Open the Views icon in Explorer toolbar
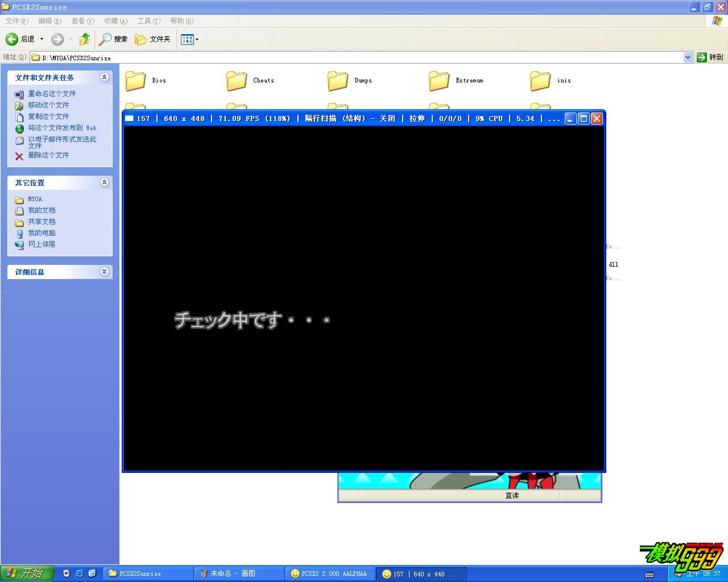This screenshot has width=728, height=582. click(187, 39)
